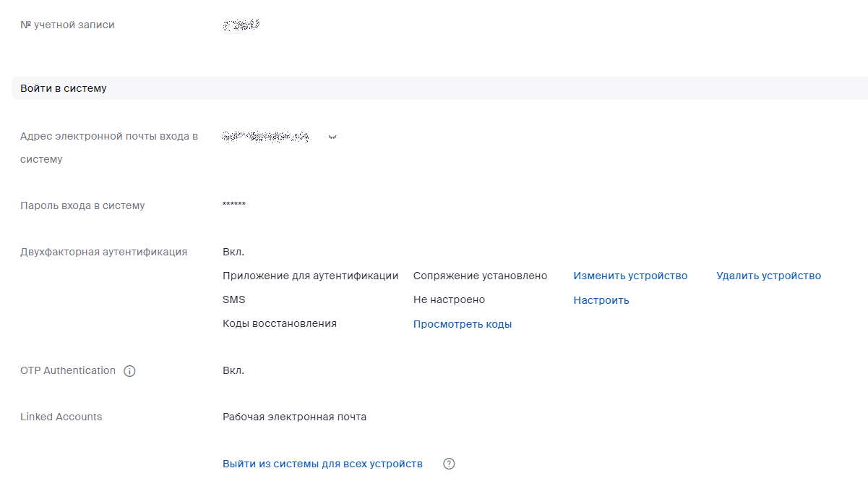The width and height of the screenshot is (868, 489).
Task: Click the Не настроено SMS status text
Action: pyautogui.click(x=449, y=299)
